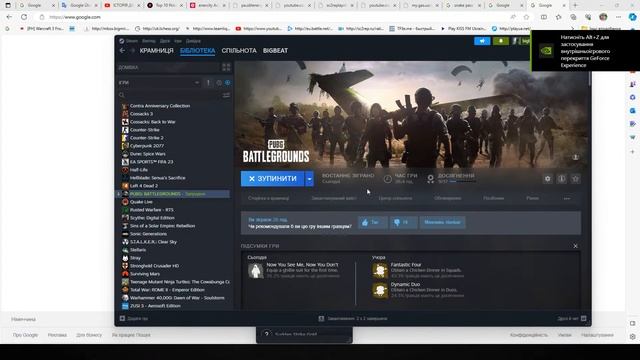Select Half-Life icon in the game list

pos(125,170)
